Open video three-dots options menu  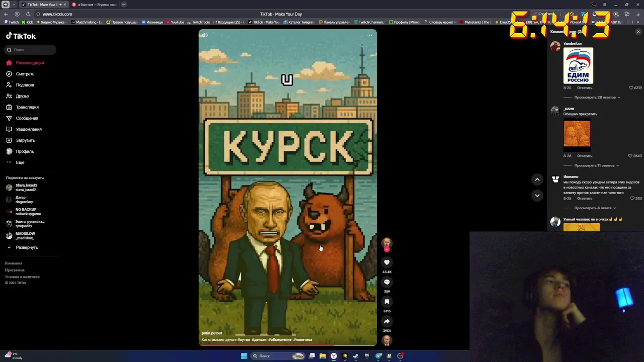(370, 35)
